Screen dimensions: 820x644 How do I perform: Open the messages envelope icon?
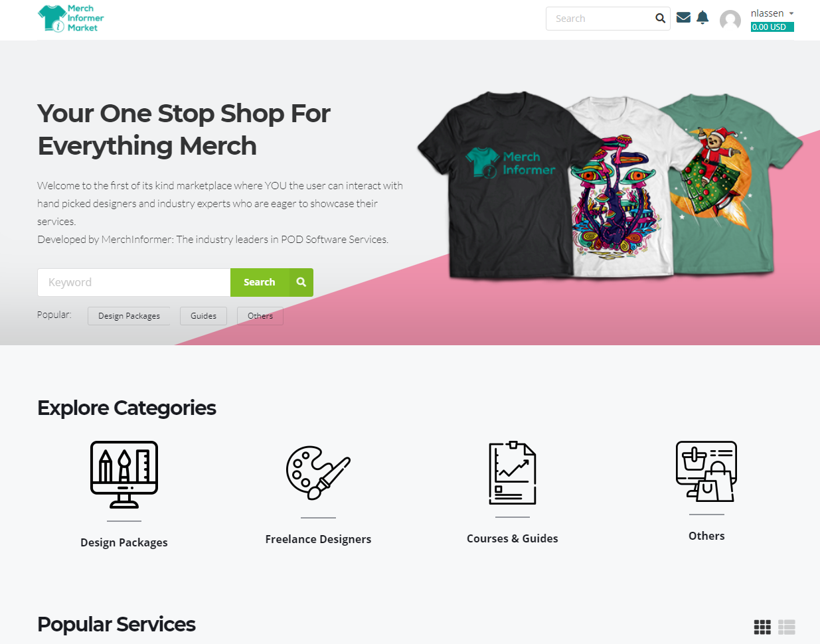[683, 17]
